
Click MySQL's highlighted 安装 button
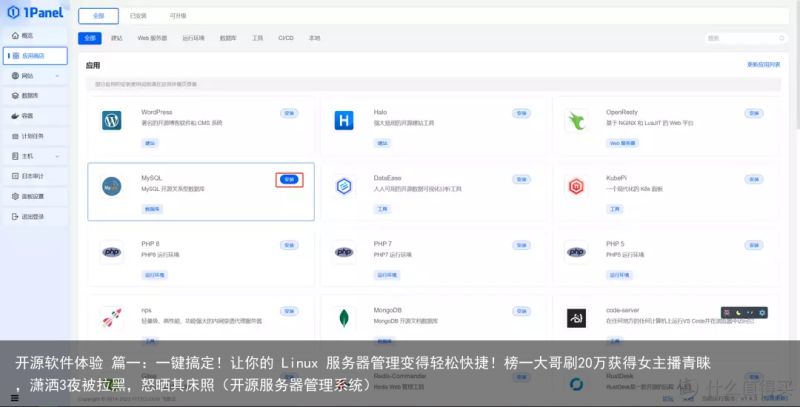(289, 180)
